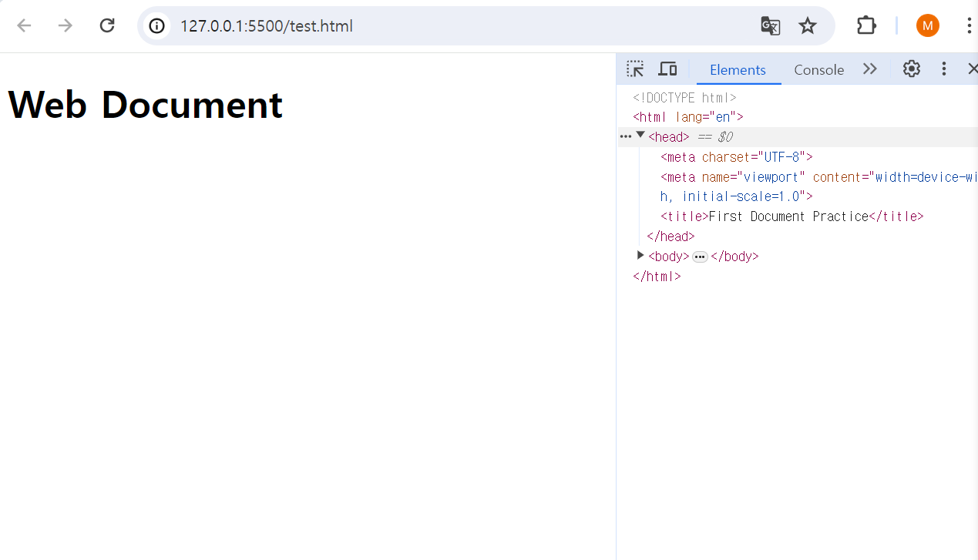Select the DOCTYPE html line
This screenshot has width=978, height=560.
coord(684,98)
